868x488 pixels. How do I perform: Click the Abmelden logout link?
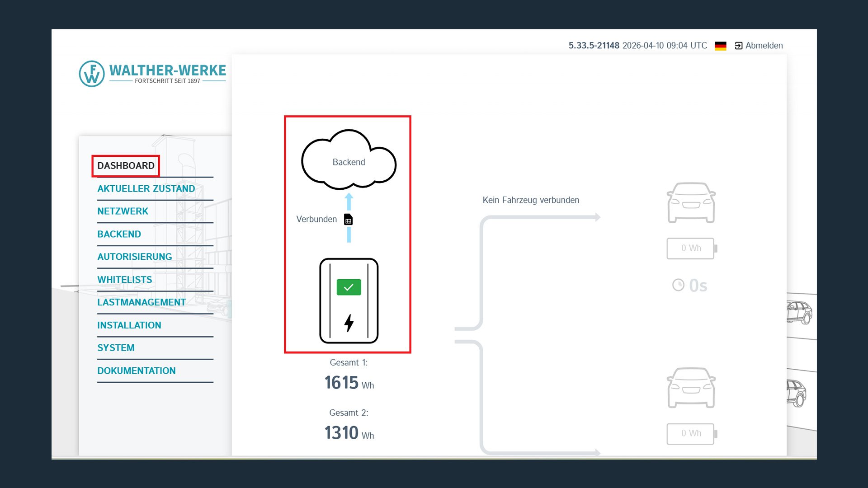click(x=759, y=46)
